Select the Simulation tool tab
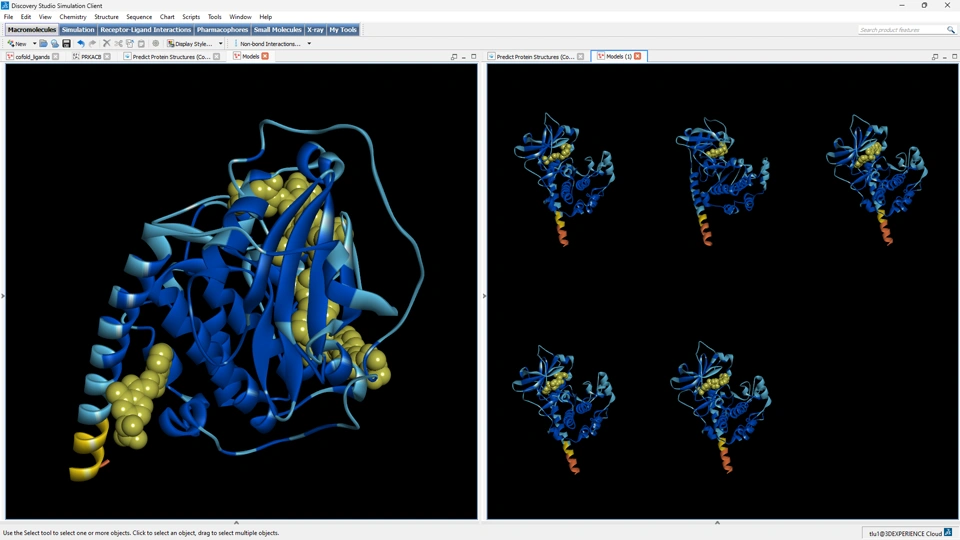 tap(78, 29)
